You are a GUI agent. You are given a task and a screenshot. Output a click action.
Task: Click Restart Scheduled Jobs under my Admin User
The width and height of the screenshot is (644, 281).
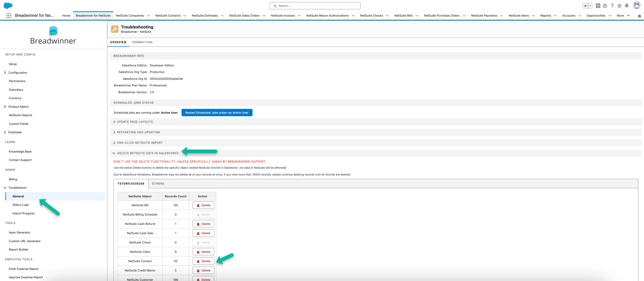pyautogui.click(x=217, y=113)
